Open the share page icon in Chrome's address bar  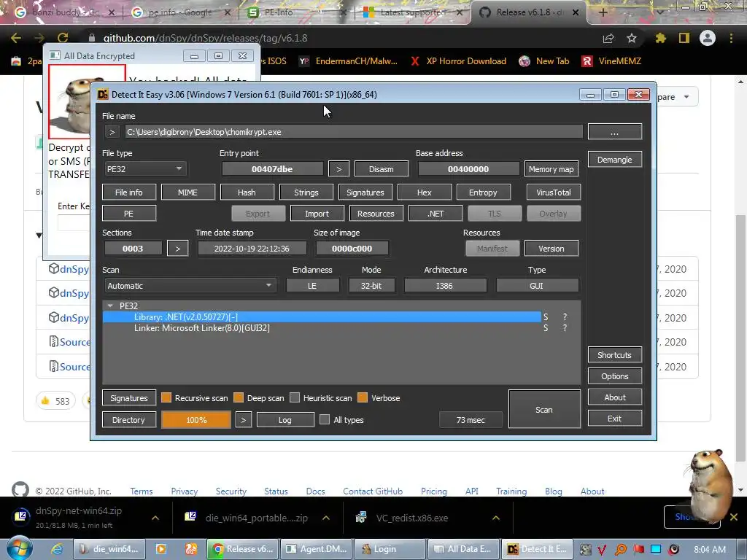coord(608,38)
